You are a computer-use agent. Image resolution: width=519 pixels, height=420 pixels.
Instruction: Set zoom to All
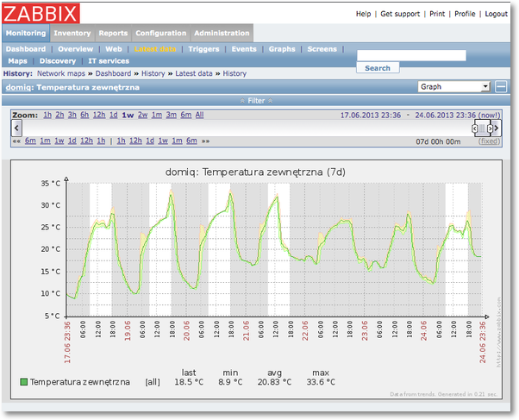[x=199, y=115]
